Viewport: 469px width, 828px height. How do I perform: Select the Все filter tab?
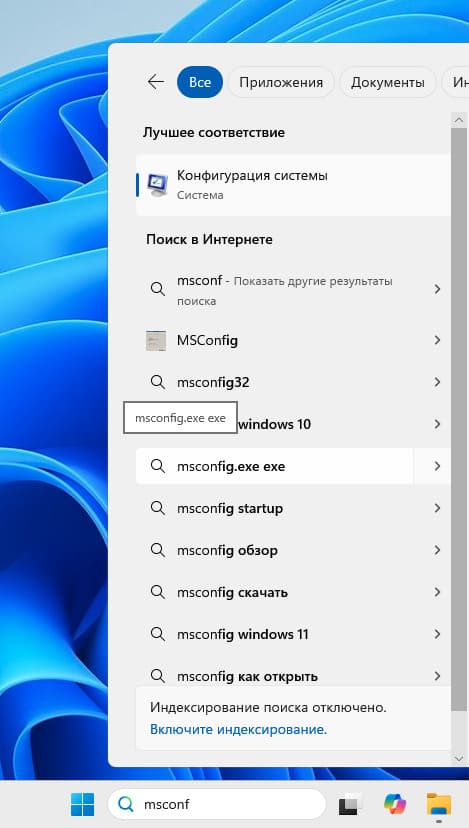point(200,82)
